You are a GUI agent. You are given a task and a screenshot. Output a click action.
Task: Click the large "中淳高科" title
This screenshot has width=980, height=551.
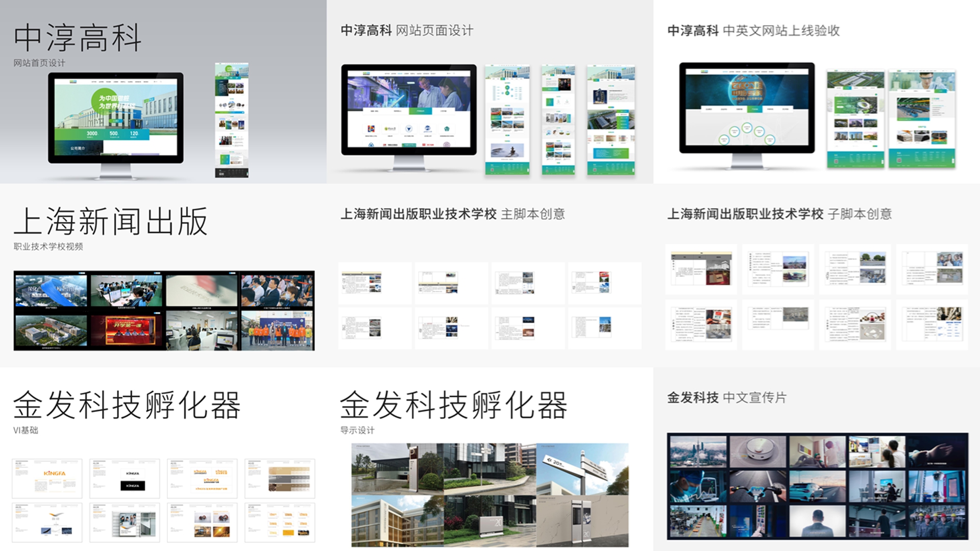[78, 38]
